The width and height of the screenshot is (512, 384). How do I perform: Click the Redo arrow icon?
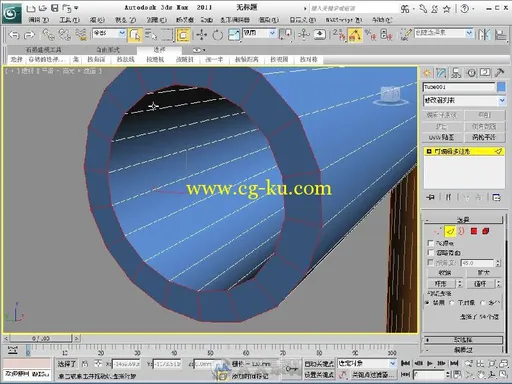(x=30, y=35)
